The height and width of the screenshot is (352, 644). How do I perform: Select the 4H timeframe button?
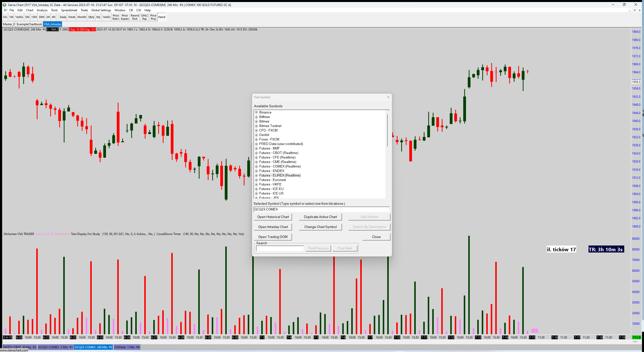[x=53, y=17]
